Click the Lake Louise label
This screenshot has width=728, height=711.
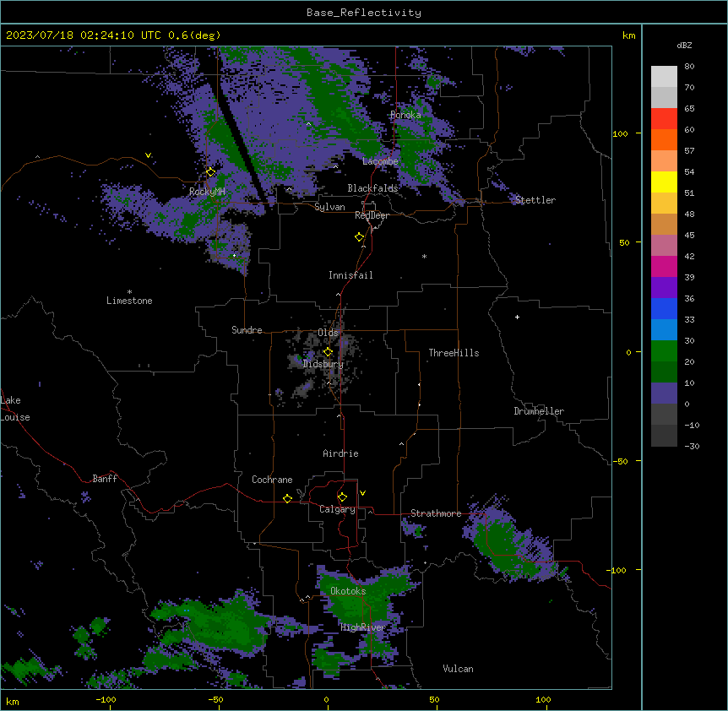(15, 409)
